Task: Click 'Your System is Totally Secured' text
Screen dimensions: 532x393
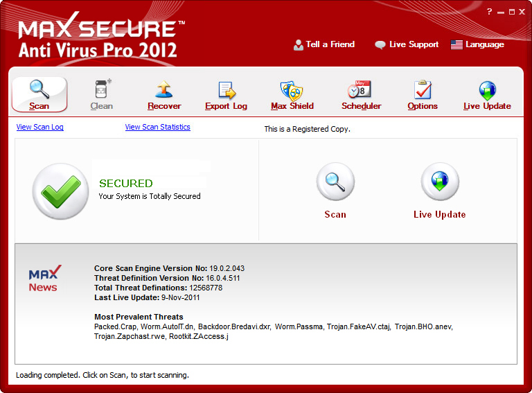Action: click(150, 196)
